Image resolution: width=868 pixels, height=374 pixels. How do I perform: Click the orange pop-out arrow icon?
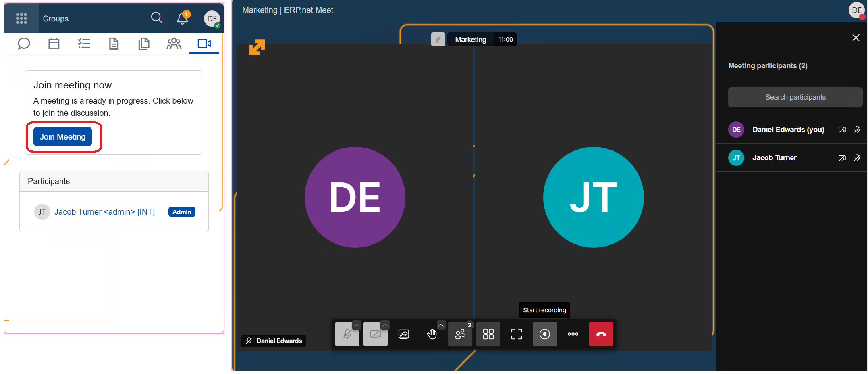[x=257, y=47]
